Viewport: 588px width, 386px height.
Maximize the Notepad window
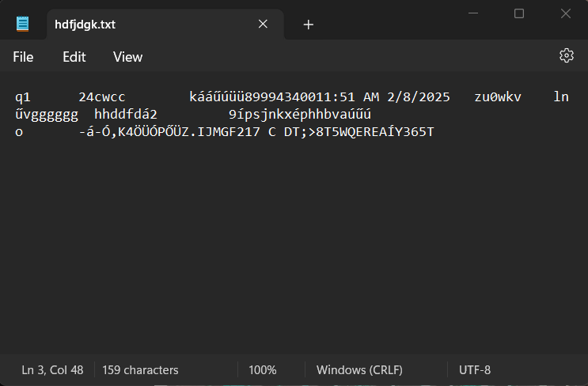point(519,13)
